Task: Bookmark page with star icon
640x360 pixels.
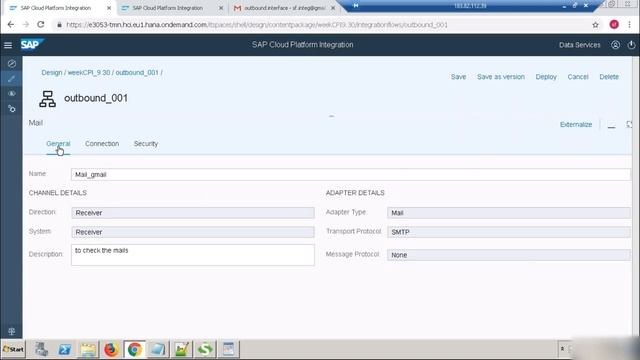Action: (x=596, y=25)
